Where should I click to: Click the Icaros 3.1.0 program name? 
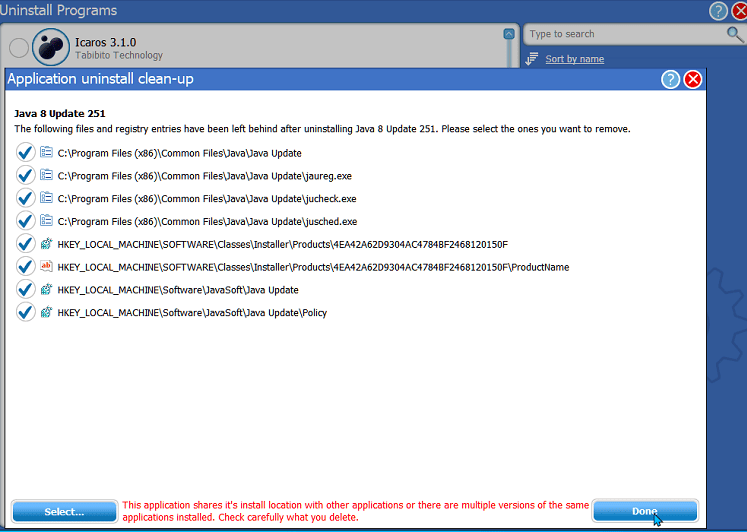[105, 42]
